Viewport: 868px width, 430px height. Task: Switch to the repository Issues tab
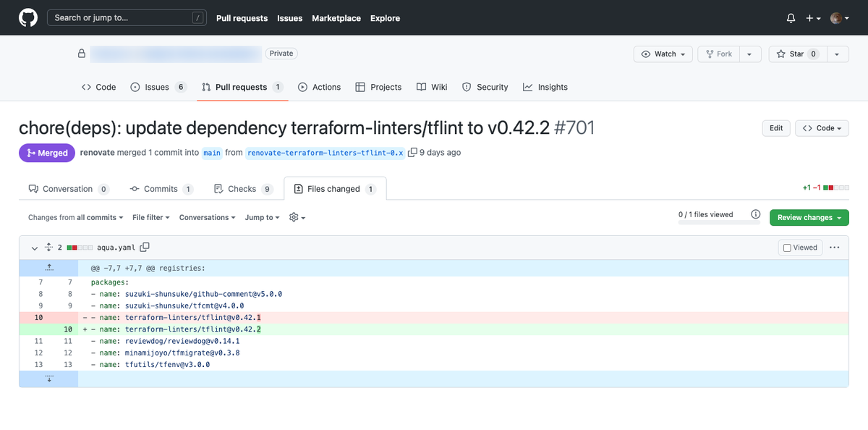click(158, 87)
